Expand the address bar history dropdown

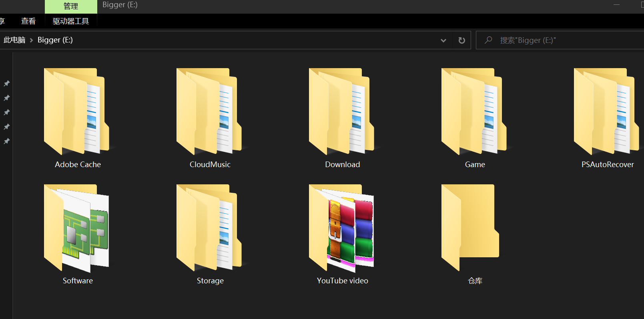point(443,40)
